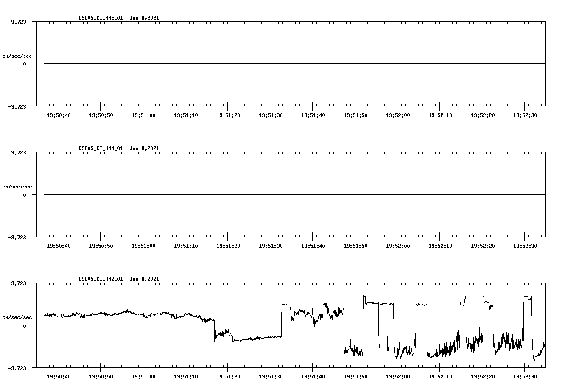
Task: Click the 19:50:40 time label under the HNZ chart
Action: 59,377
